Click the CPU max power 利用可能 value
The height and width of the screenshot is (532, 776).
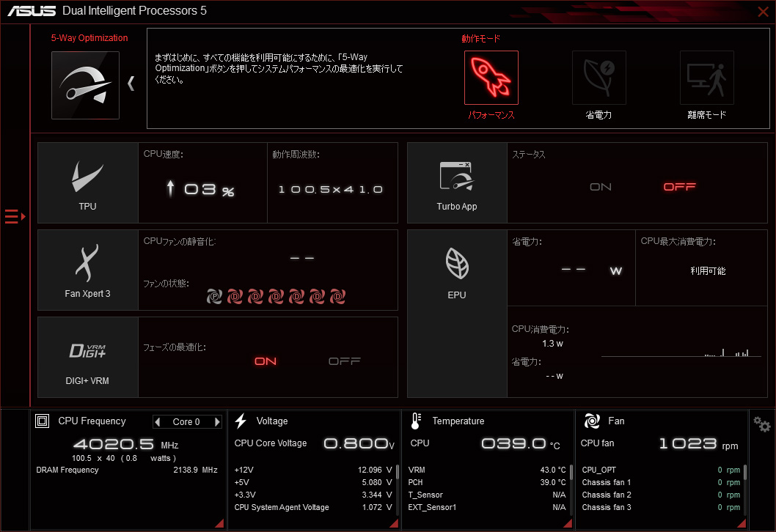pos(708,271)
